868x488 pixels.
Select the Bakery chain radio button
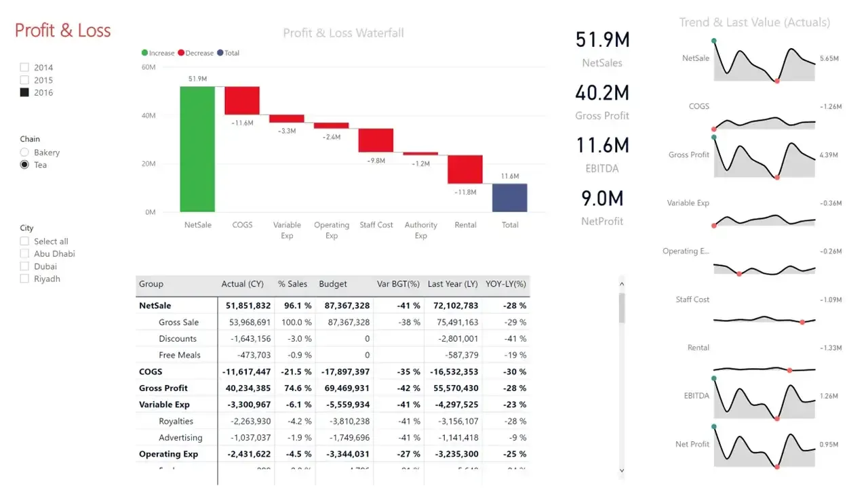coord(24,152)
